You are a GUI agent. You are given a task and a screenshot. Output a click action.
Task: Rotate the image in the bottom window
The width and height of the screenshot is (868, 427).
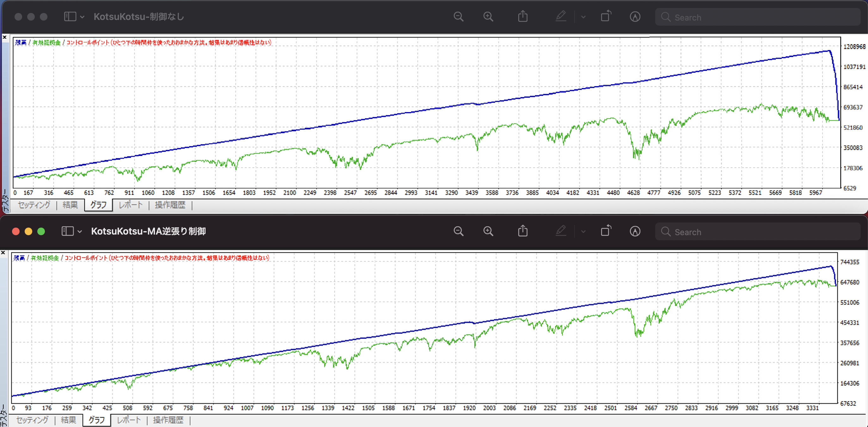pos(606,231)
